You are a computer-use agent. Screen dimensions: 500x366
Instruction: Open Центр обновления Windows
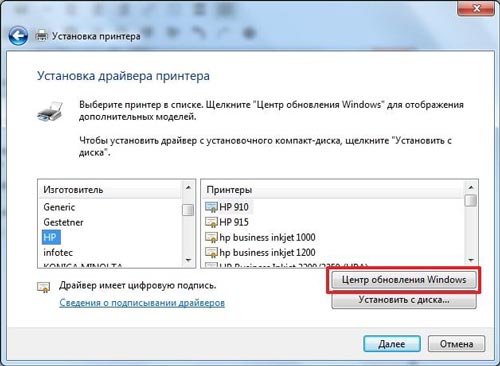pyautogui.click(x=404, y=280)
